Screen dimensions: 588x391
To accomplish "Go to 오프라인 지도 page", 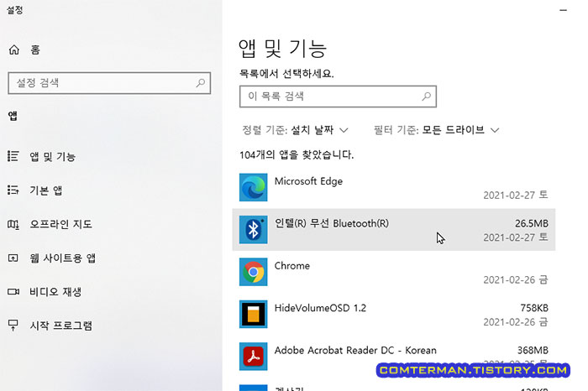I will [x=60, y=224].
